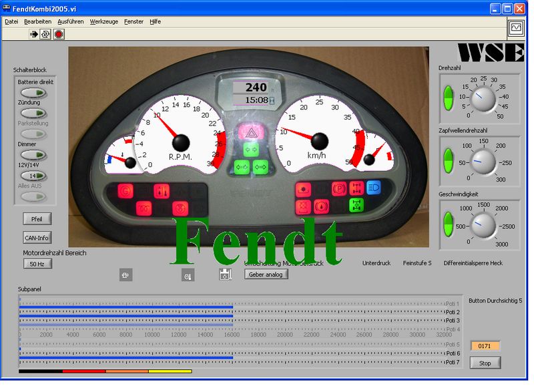Click the green four-wheel-drive axle indicator
Image resolution: width=534 pixels, height=392 pixels.
356,205
